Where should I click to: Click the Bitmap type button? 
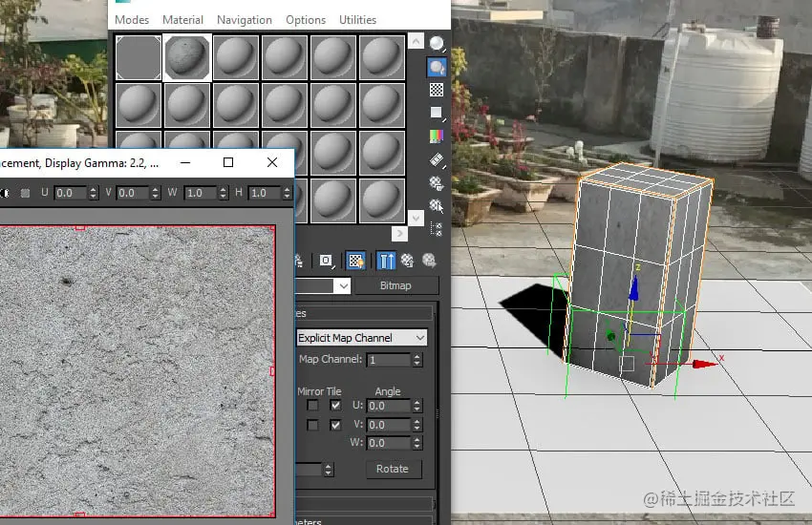[x=395, y=286]
